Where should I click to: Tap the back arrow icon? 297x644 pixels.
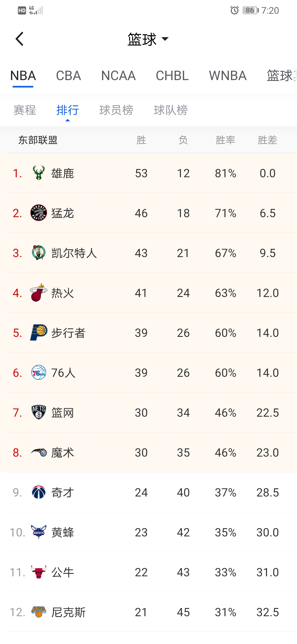(x=20, y=39)
